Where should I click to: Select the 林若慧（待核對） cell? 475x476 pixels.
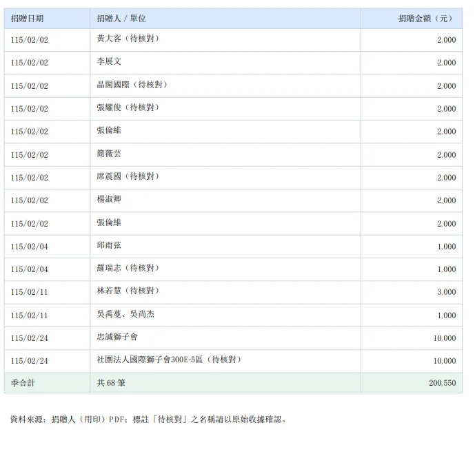[x=225, y=292]
